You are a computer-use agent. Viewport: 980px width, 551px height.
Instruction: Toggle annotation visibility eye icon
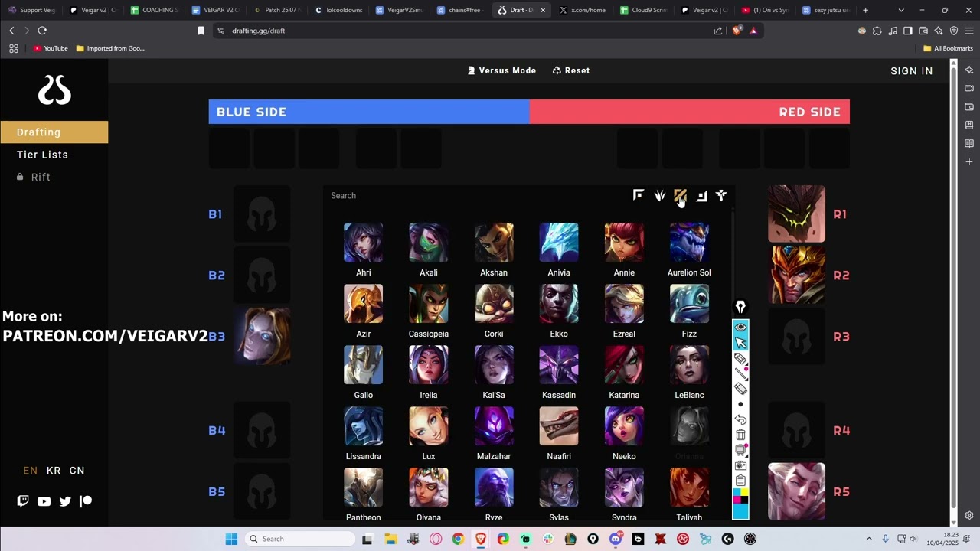(740, 327)
